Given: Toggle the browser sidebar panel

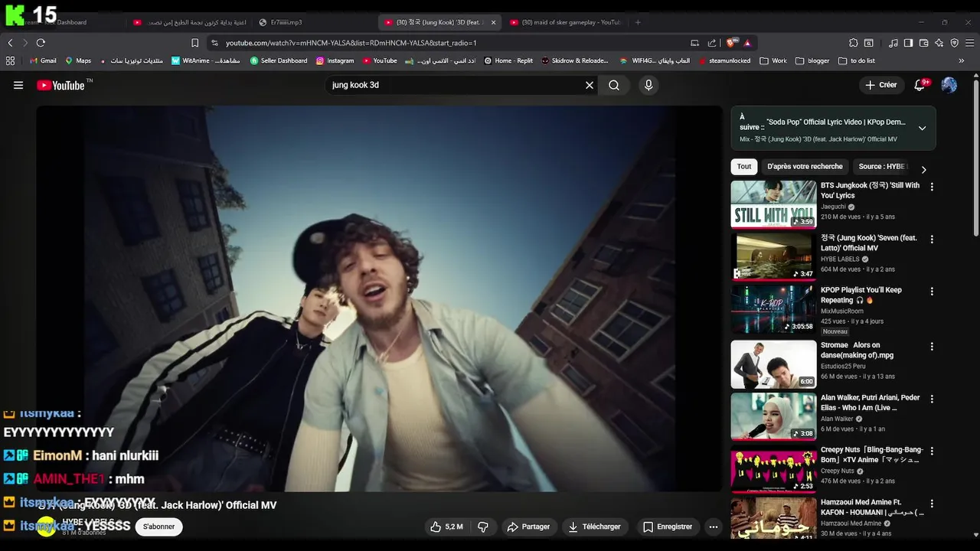Looking at the screenshot, I should (x=908, y=43).
